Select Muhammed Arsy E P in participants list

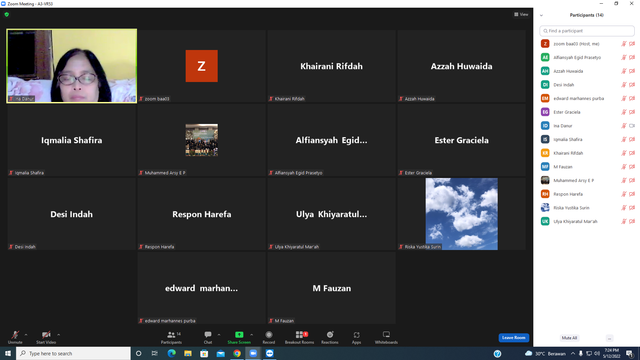click(587, 180)
